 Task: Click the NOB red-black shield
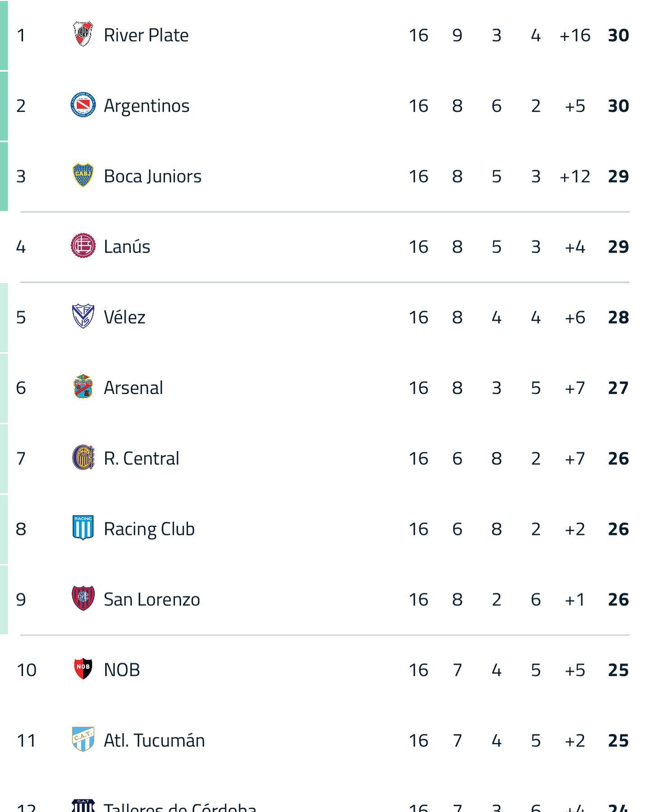point(83,669)
